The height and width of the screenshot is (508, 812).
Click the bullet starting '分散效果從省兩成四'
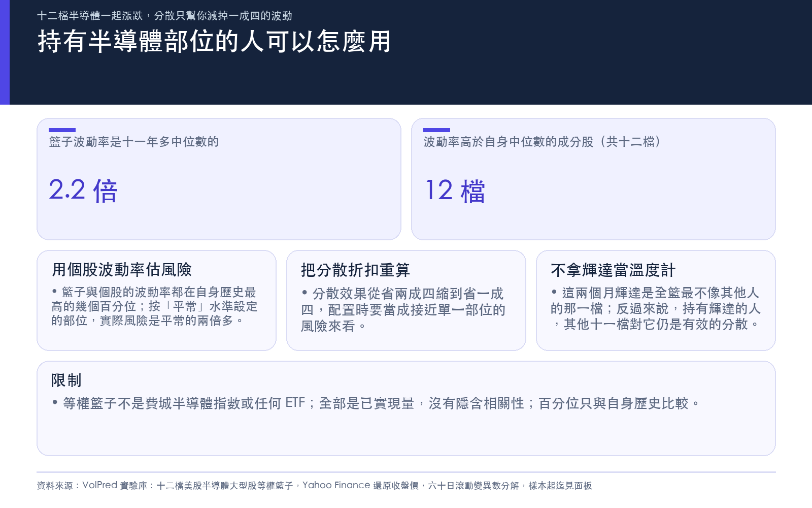403,310
